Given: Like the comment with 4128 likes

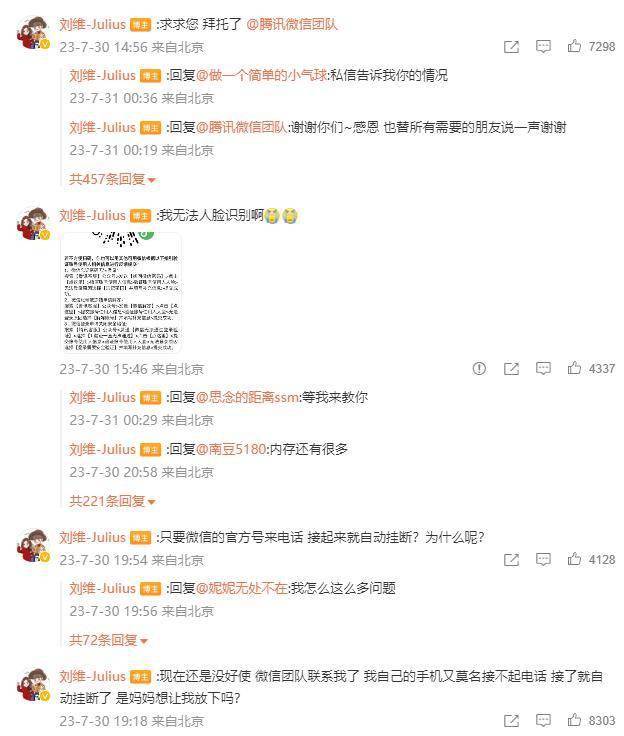Looking at the screenshot, I should tap(574, 559).
